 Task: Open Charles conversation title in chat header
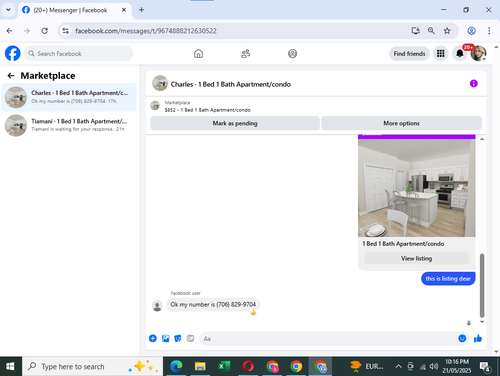(x=231, y=84)
